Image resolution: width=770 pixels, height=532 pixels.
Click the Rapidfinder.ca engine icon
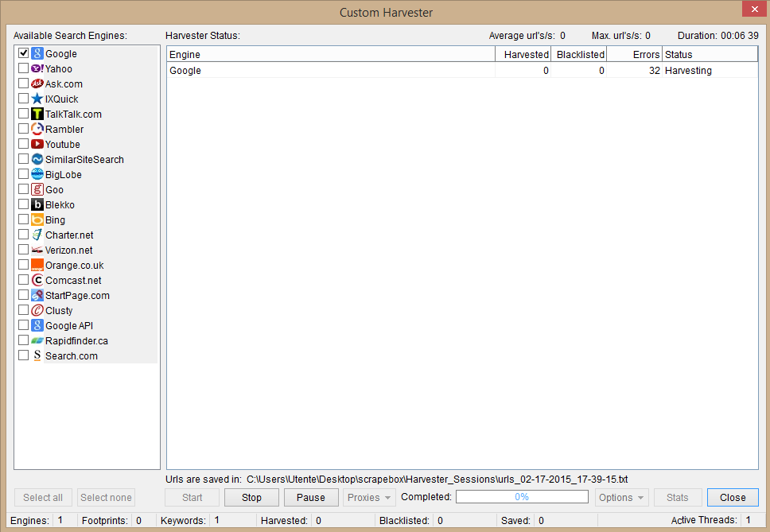(37, 340)
